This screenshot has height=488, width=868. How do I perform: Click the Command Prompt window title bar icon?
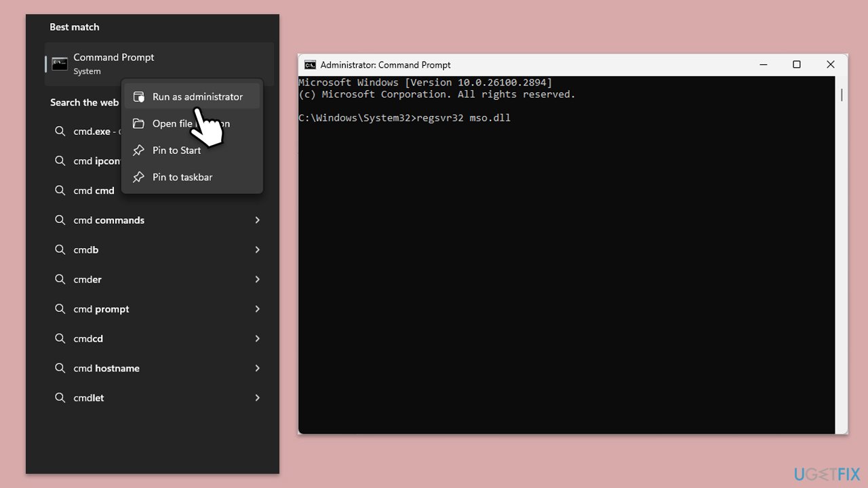[x=310, y=65]
